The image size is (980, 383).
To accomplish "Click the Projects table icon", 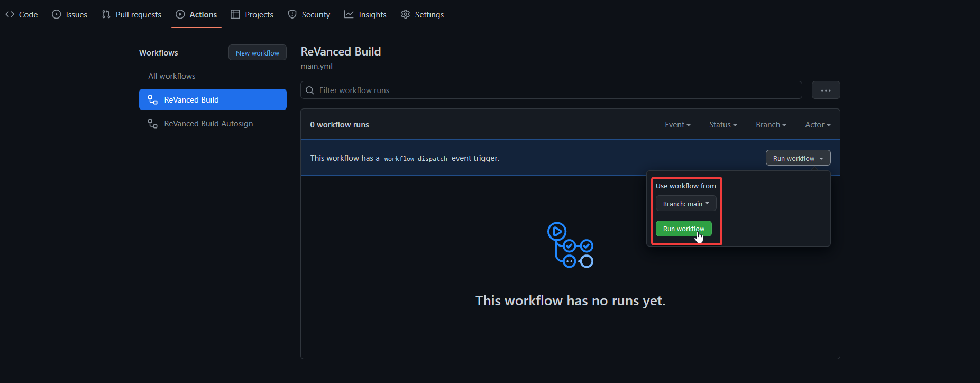I will coord(235,14).
